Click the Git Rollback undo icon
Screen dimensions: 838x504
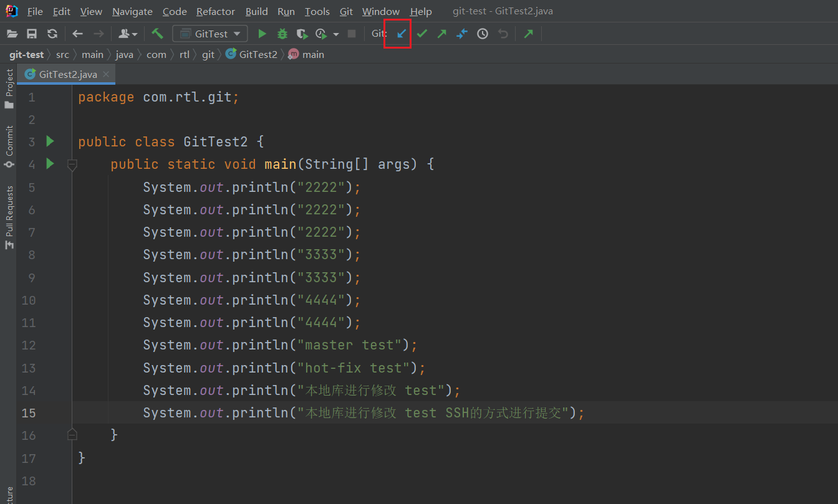tap(503, 34)
